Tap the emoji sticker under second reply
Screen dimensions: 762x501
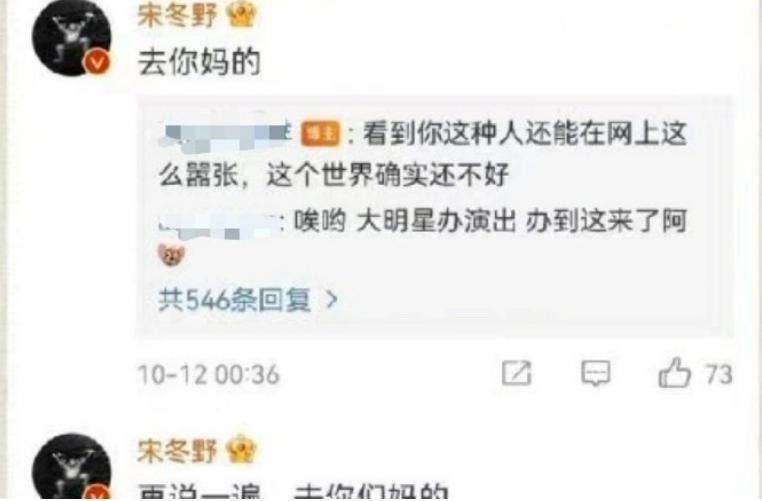pyautogui.click(x=172, y=255)
